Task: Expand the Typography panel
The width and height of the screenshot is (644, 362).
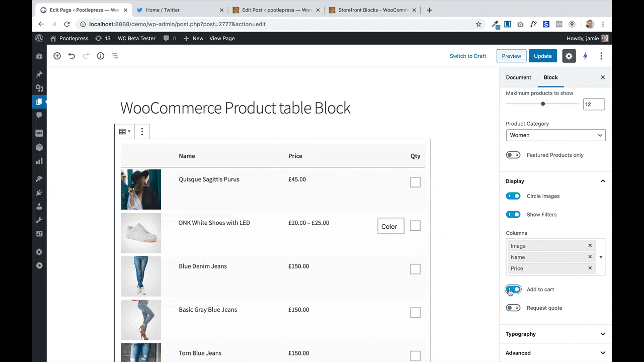Action: point(555,334)
